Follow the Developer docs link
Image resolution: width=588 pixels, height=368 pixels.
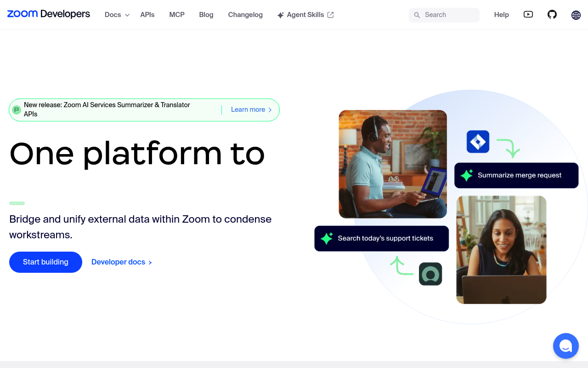click(122, 262)
